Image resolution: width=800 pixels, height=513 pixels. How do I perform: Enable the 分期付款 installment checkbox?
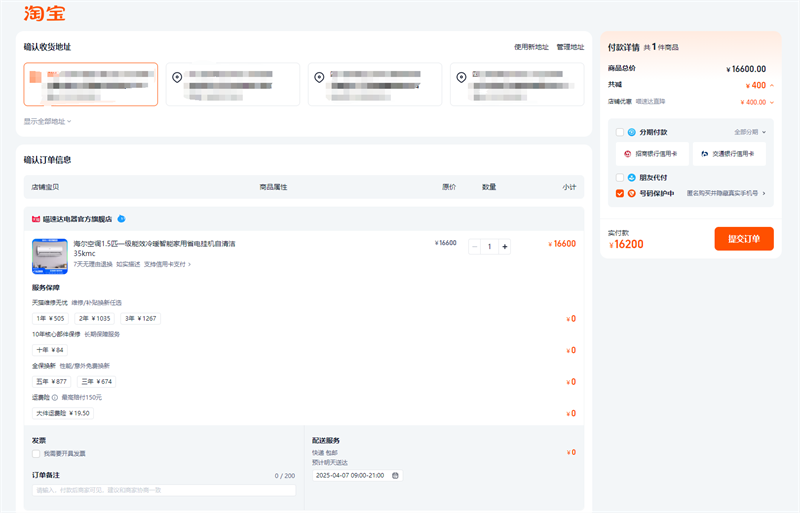click(620, 132)
